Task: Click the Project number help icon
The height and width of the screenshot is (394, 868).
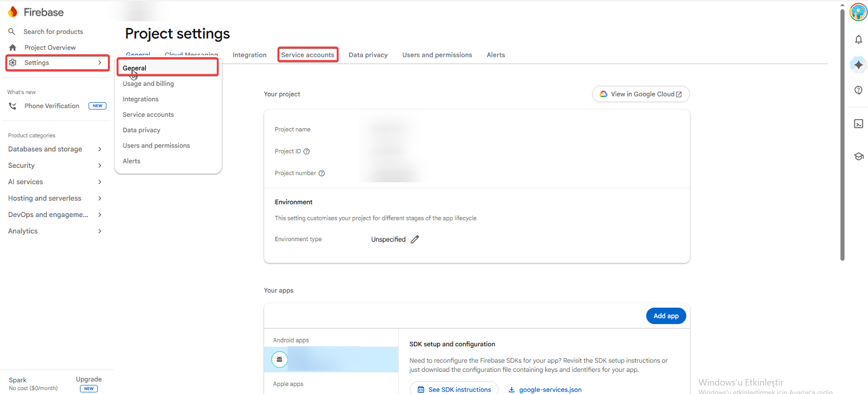Action: [322, 174]
